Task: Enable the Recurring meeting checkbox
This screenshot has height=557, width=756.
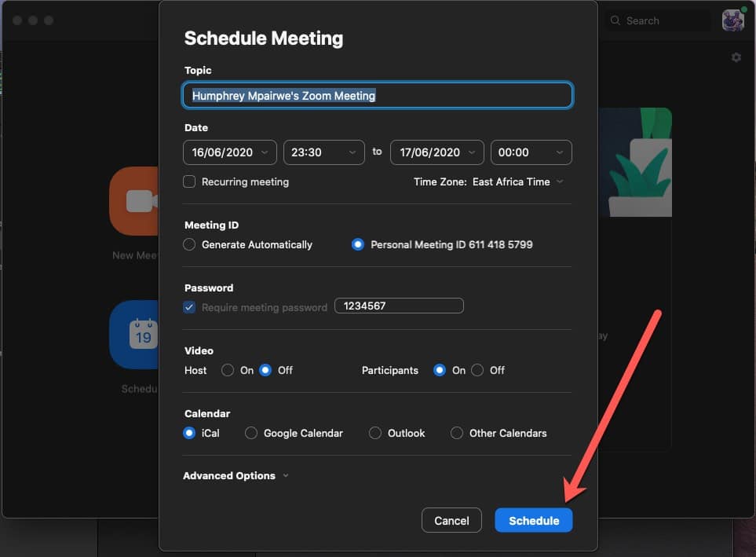Action: click(189, 181)
